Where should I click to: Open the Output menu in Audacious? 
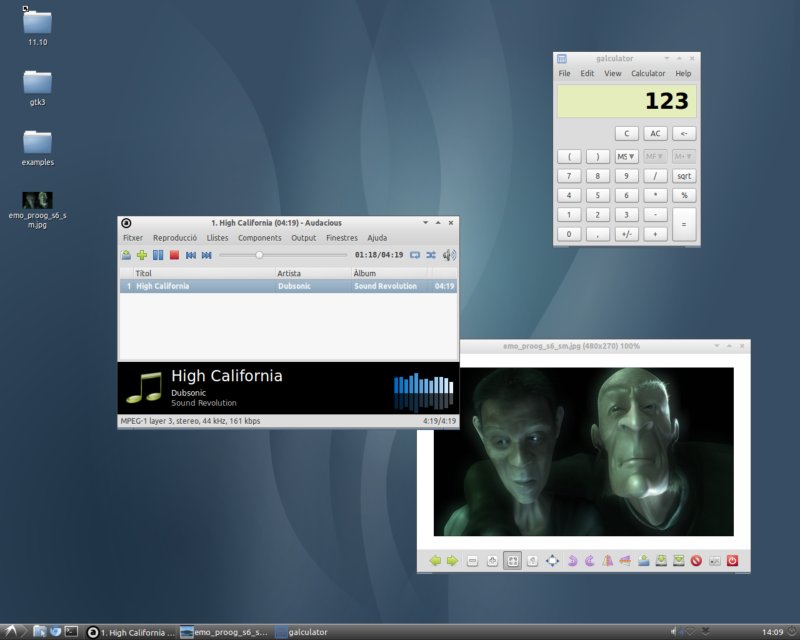(304, 238)
